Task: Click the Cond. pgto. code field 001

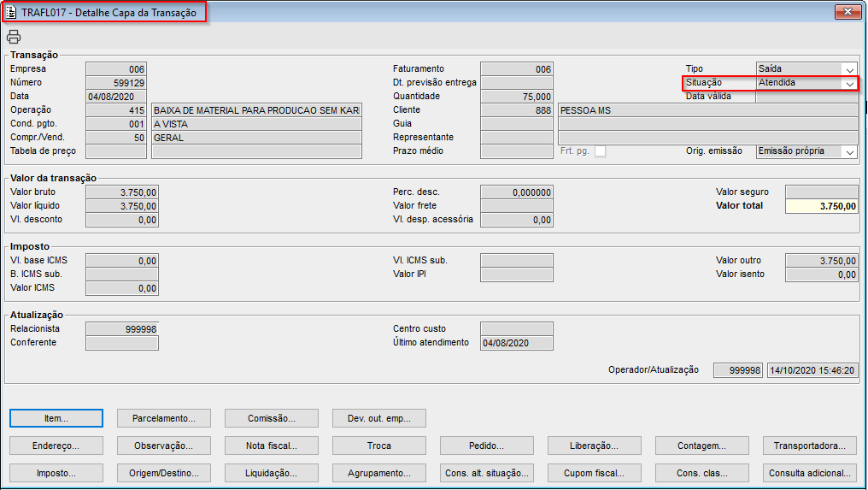Action: (x=116, y=124)
